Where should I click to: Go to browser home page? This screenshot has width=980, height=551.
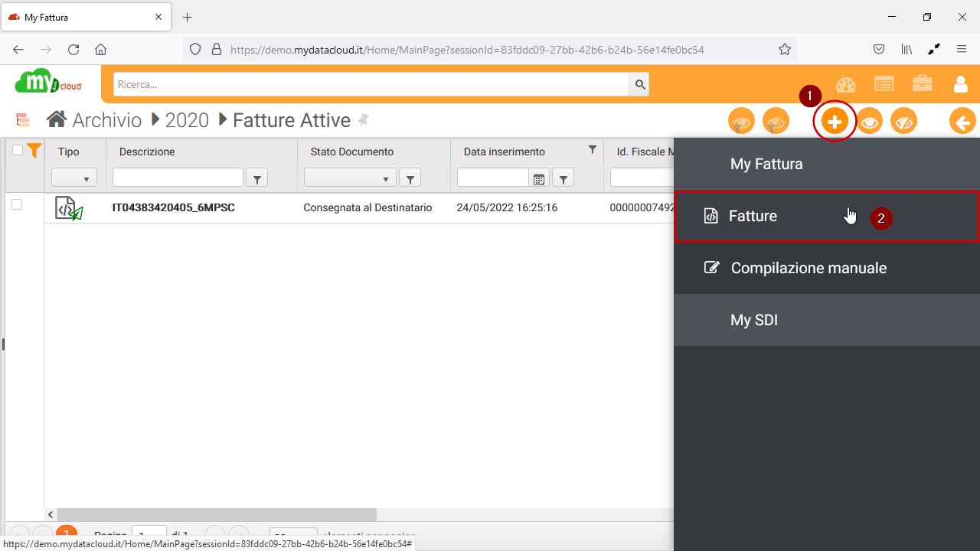(100, 50)
